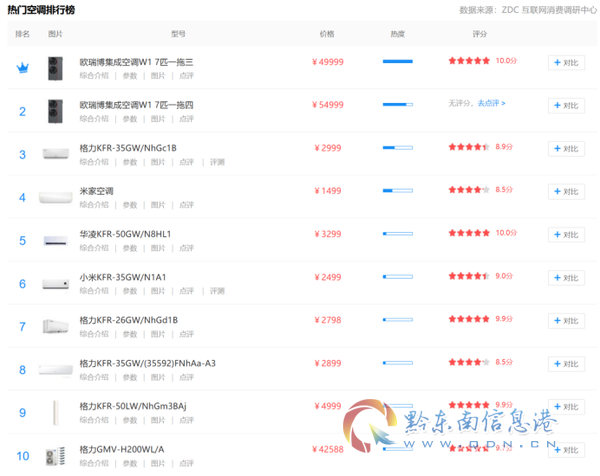This screenshot has height=476, width=600.
Task: Open 欧瑞博集成空调W1 7匹一拖四 product link
Action: pyautogui.click(x=136, y=105)
